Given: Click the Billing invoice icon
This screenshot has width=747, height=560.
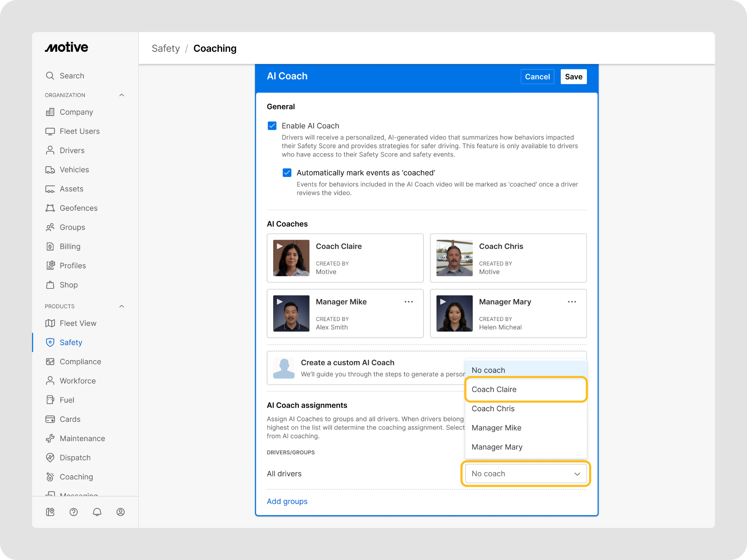Looking at the screenshot, I should click(x=50, y=246).
